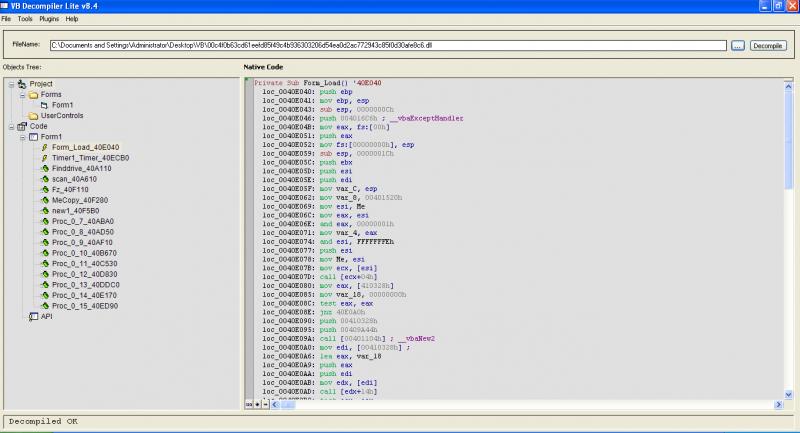Click the code pane horizontal scrollbar thumb

[x=288, y=404]
